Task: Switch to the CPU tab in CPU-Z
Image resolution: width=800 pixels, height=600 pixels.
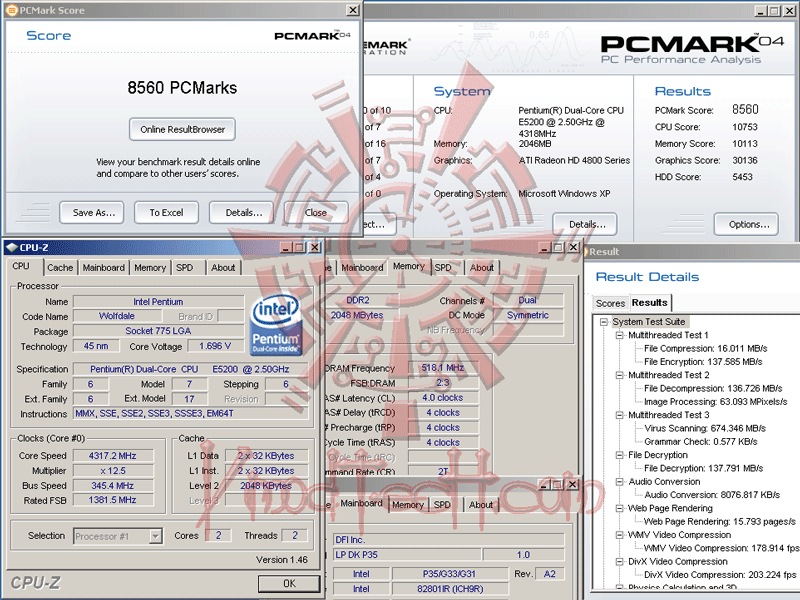Action: point(21,266)
